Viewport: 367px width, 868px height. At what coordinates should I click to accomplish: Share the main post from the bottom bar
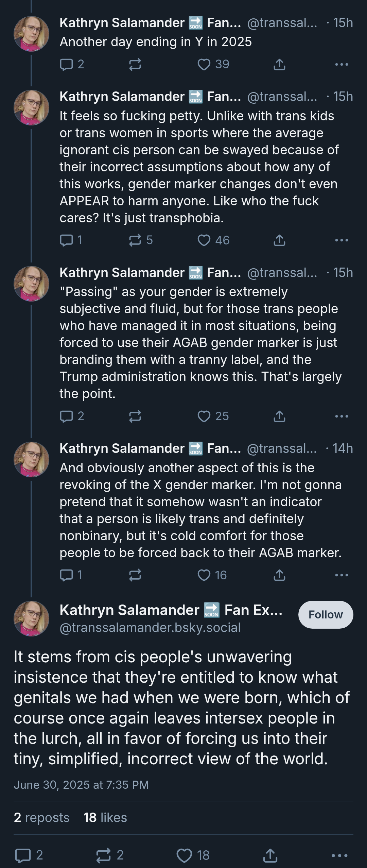pyautogui.click(x=270, y=855)
